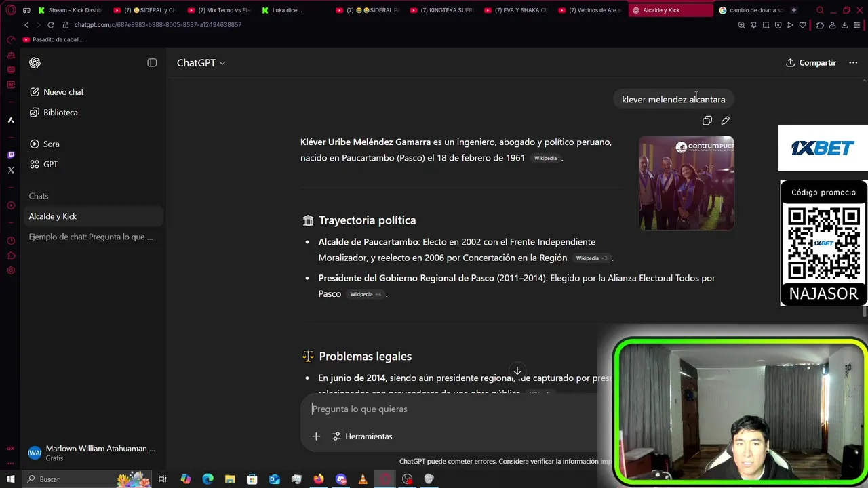868x488 pixels.
Task: Click Wikipedia +4 citation chip
Action: click(x=366, y=294)
